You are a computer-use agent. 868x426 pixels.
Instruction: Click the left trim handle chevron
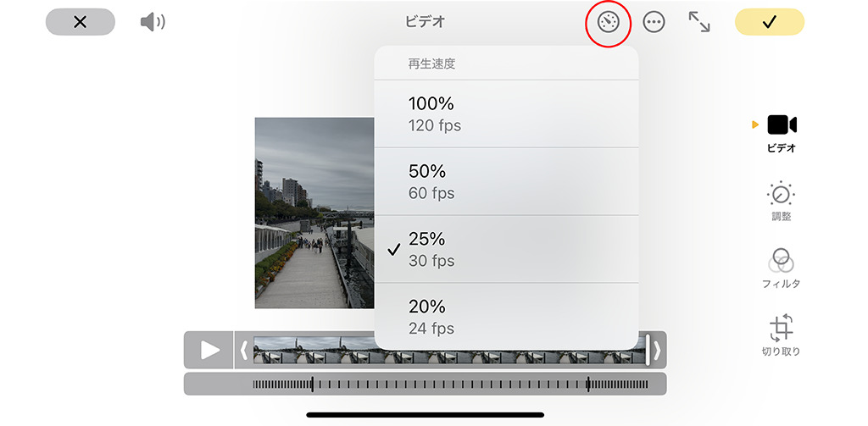coord(243,350)
